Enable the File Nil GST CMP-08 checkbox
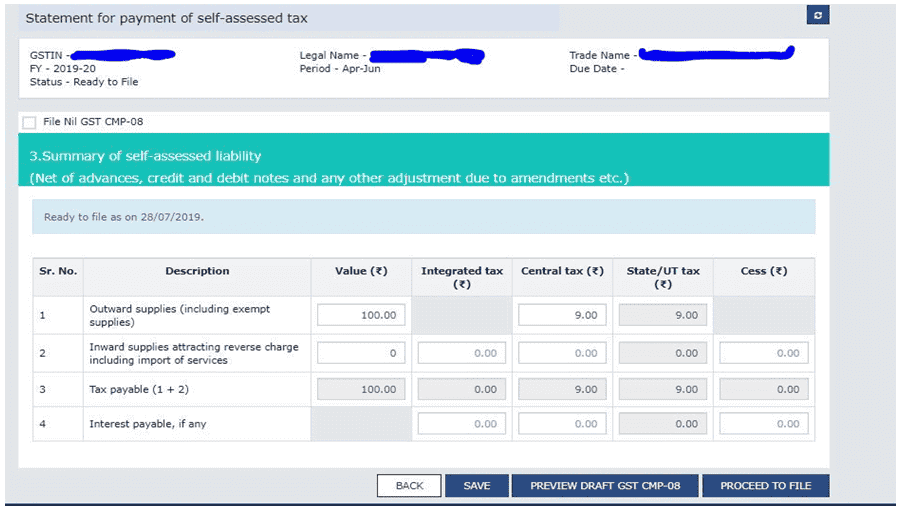 pos(29,122)
